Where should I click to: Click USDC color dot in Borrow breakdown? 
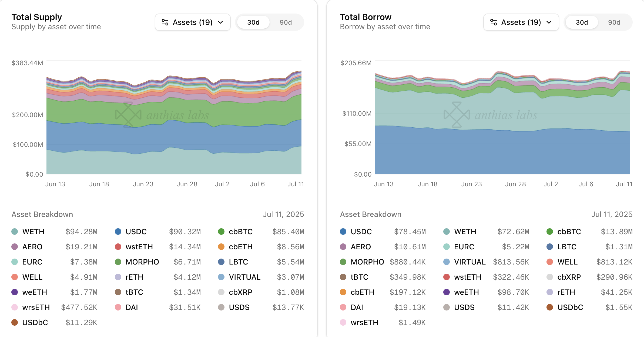click(343, 232)
